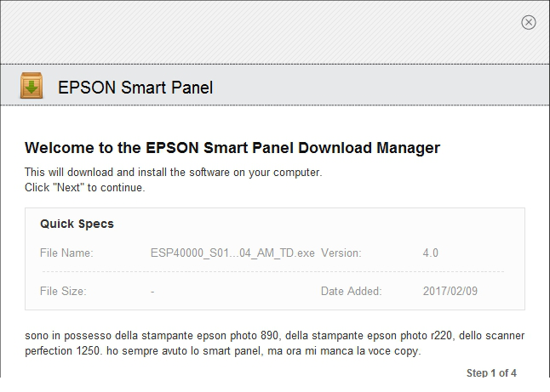Viewport: 550px width, 392px height.
Task: Click the Step 1 of 4 indicator
Action: click(x=491, y=372)
